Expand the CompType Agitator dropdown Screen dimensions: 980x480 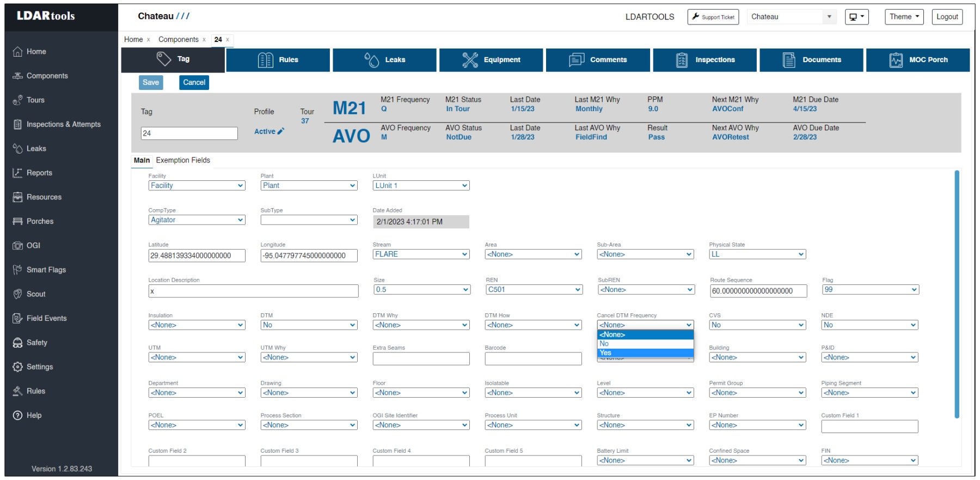pos(197,220)
